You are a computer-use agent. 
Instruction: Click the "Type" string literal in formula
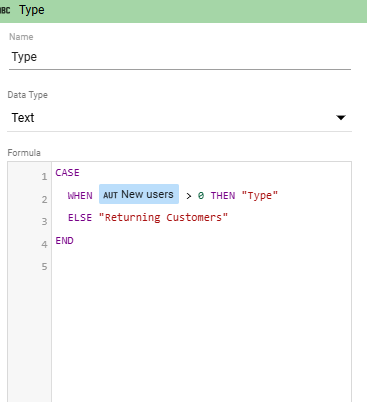coord(260,196)
